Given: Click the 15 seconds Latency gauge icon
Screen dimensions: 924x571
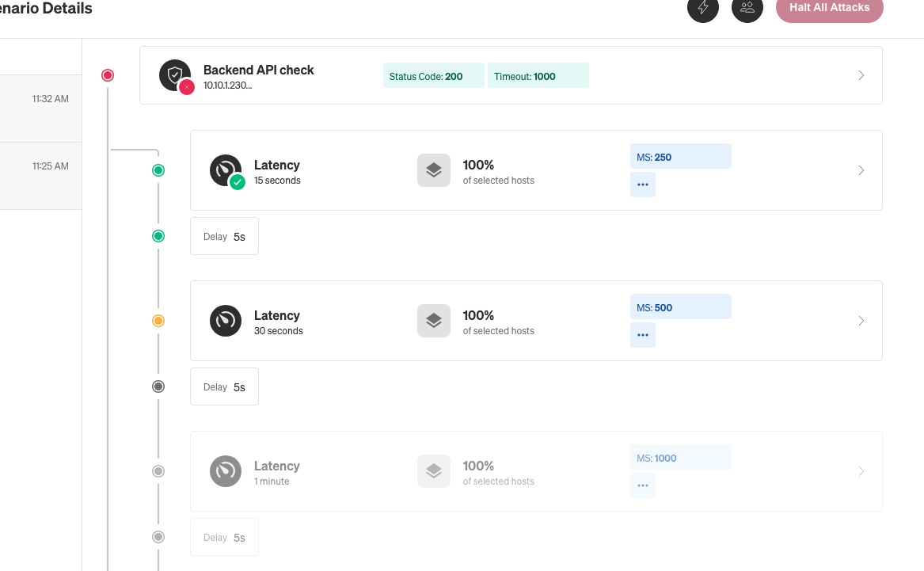Looking at the screenshot, I should click(226, 170).
